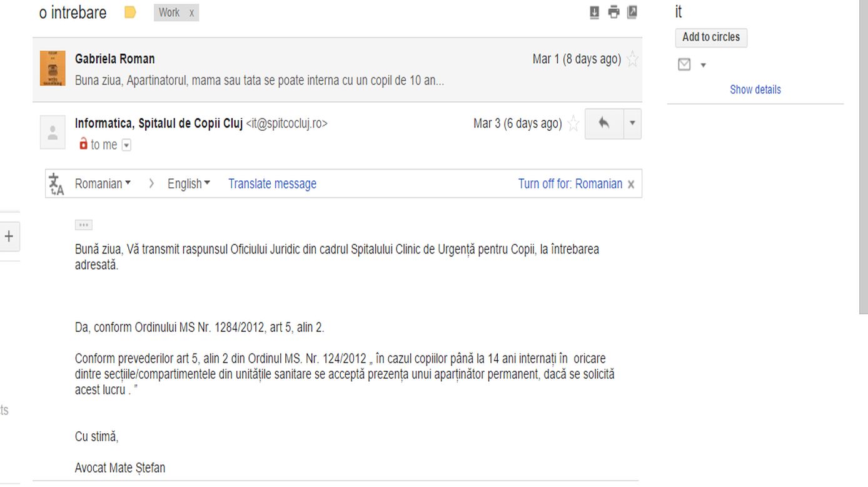868x487 pixels.
Task: Close the translation bar with x
Action: click(x=631, y=185)
